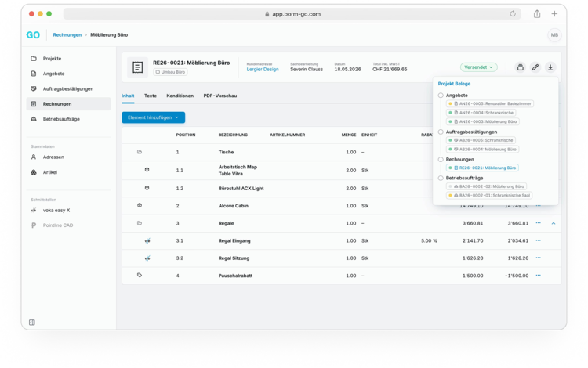Open BA26-0002-02: Möblierung Büro order
The width and height of the screenshot is (588, 368).
tap(486, 186)
